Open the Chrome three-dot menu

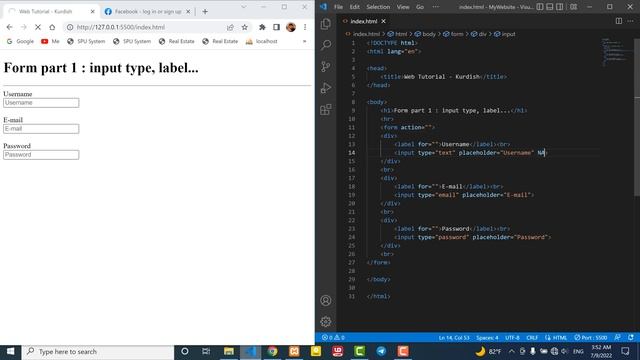(305, 27)
